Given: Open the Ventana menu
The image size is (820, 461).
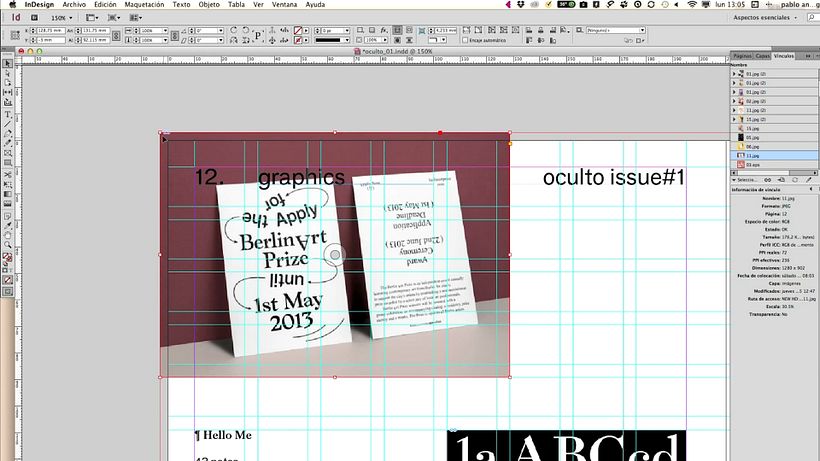Looking at the screenshot, I should tap(284, 4).
